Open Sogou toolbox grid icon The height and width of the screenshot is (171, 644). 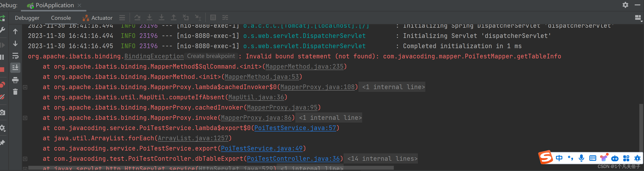(x=626, y=158)
